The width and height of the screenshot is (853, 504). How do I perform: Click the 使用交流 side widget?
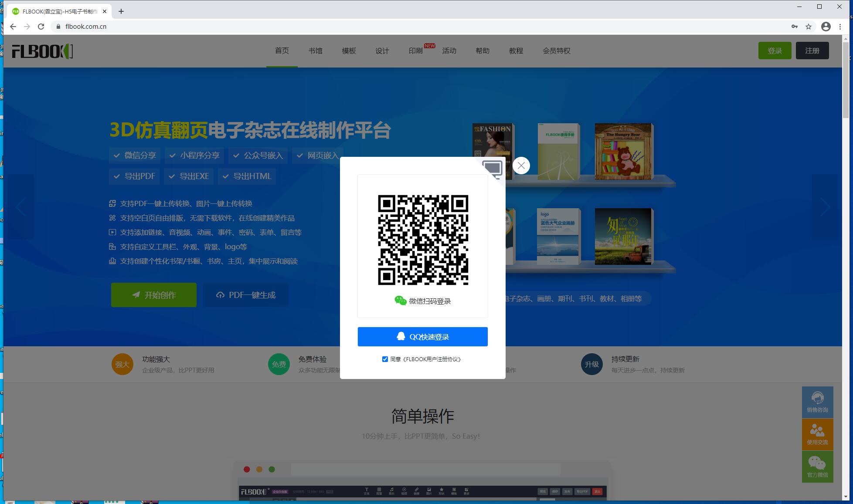tap(818, 434)
